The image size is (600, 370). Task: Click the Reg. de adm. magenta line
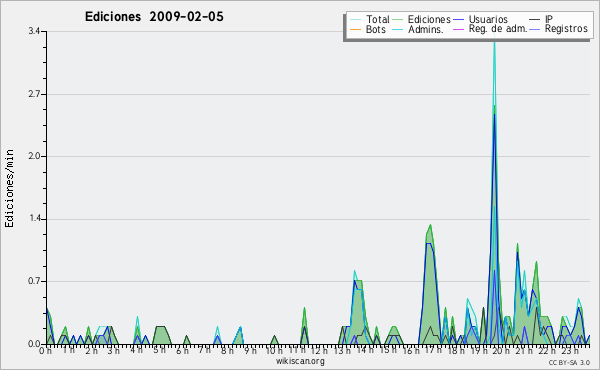(x=458, y=29)
